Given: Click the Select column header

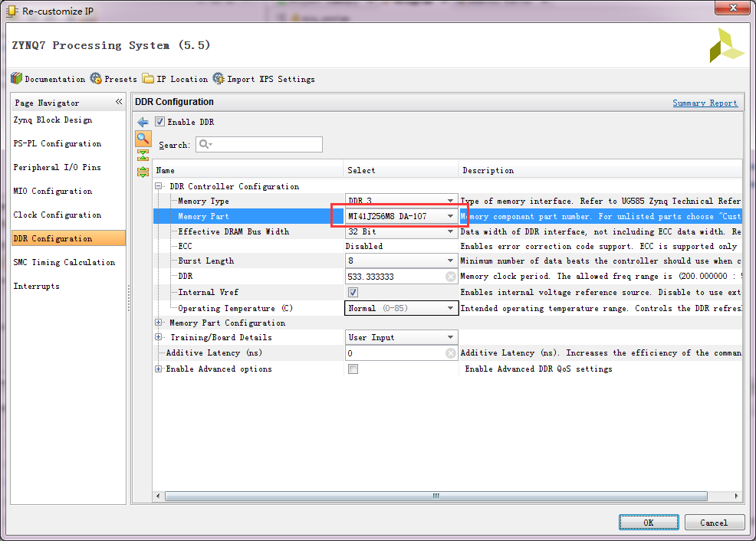Looking at the screenshot, I should point(401,170).
